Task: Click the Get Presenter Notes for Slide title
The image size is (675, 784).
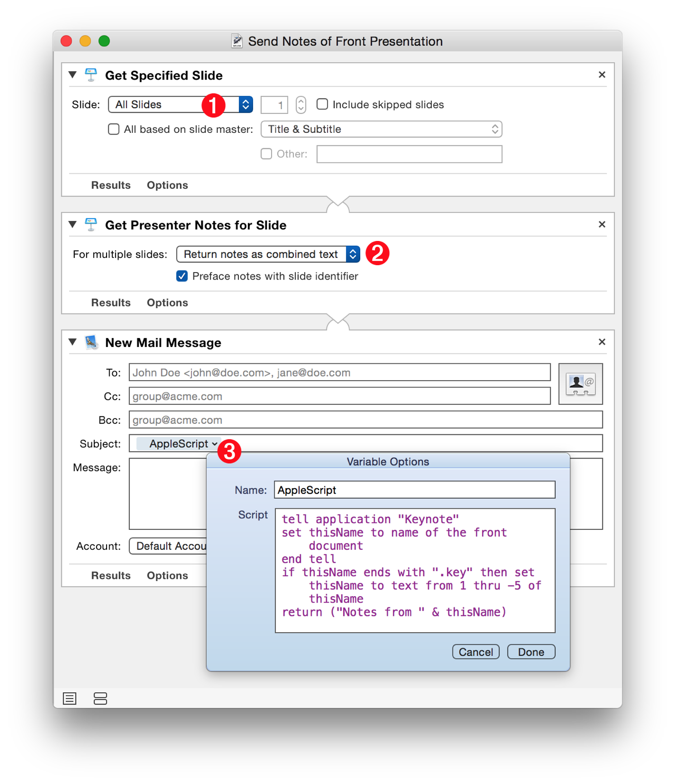Action: point(196,225)
